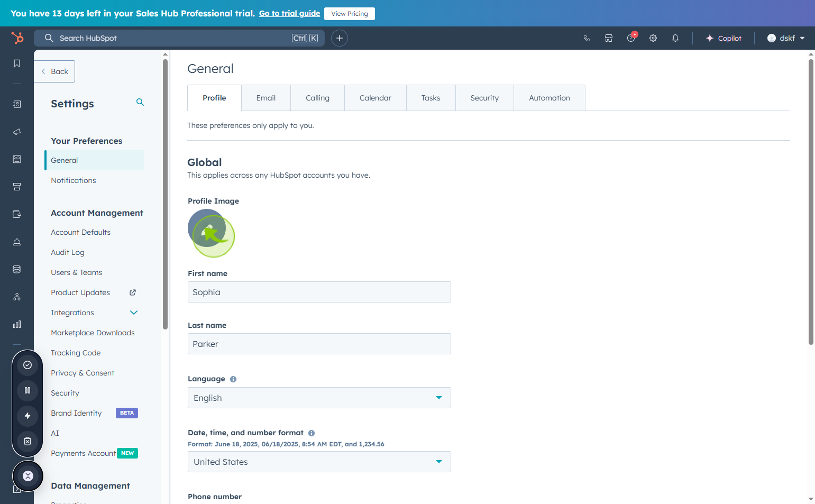Open the Data Management database icon in left rail
815x504 pixels.
(x=17, y=269)
